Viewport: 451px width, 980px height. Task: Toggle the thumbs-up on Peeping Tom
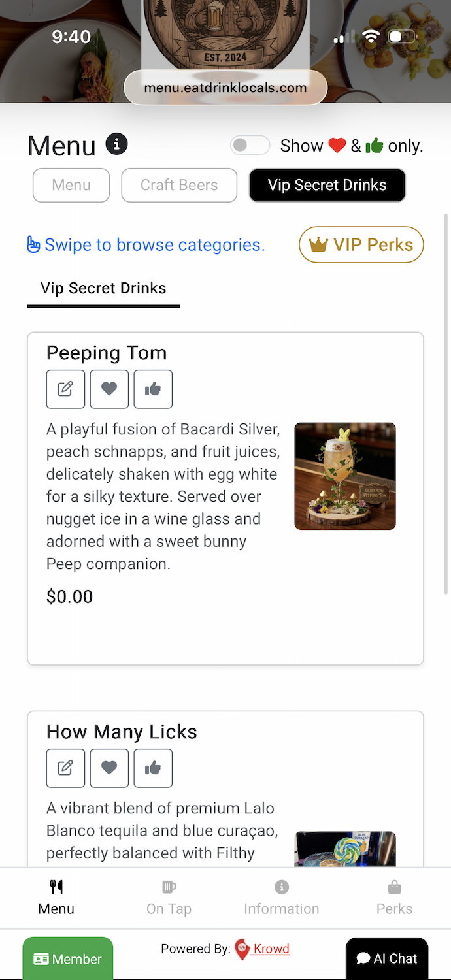[x=153, y=389]
